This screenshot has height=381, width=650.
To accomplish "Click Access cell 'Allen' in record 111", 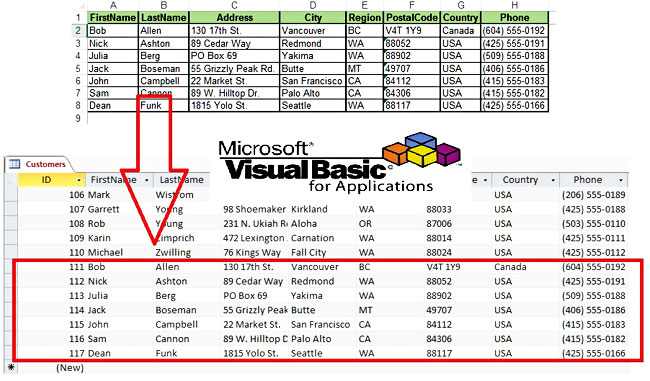I will coord(167,267).
